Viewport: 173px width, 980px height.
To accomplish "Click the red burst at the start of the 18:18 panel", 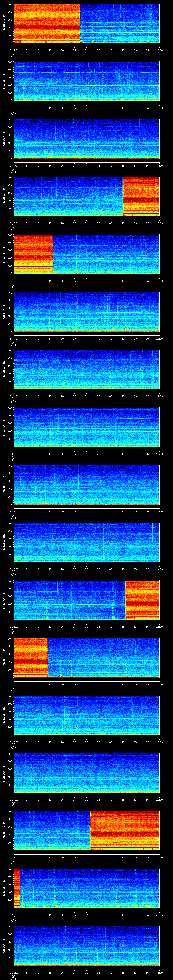I will pos(33,254).
